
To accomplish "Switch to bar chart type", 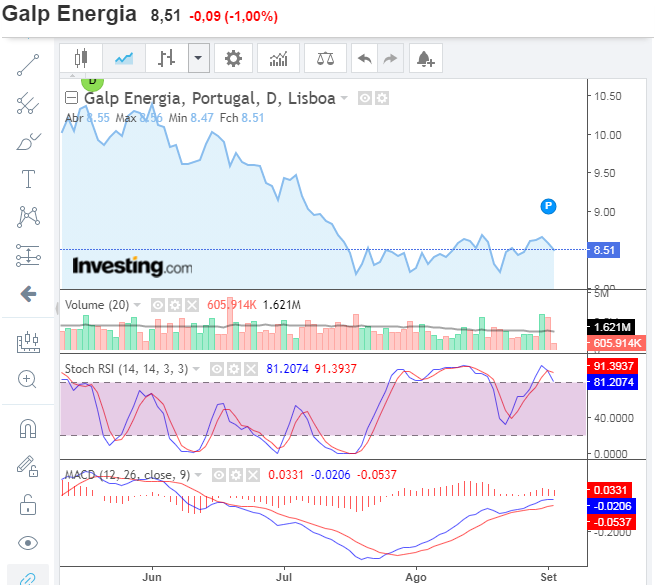I will [x=166, y=58].
